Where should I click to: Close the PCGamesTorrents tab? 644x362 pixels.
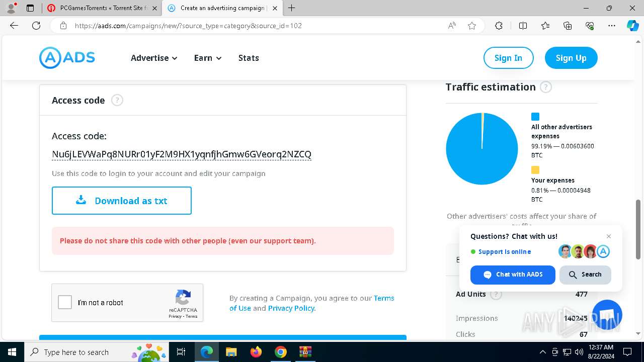[154, 8]
